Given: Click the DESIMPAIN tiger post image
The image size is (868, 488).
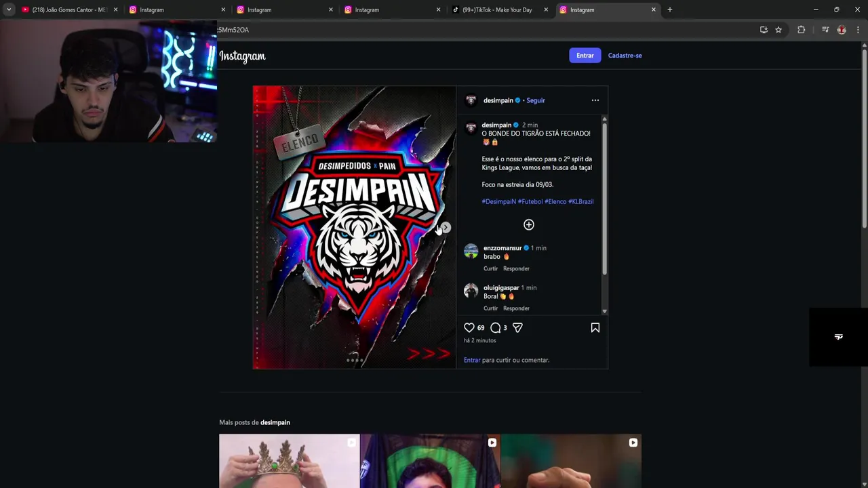Looking at the screenshot, I should (355, 228).
